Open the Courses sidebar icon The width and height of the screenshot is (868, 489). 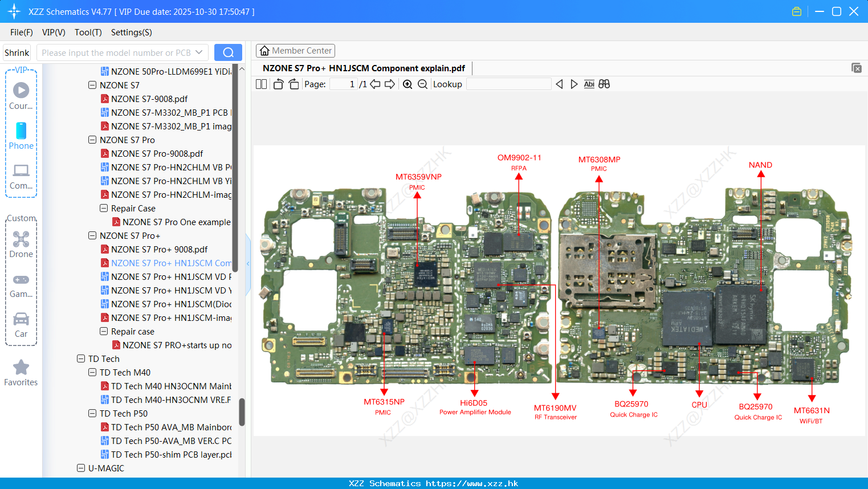coord(21,90)
